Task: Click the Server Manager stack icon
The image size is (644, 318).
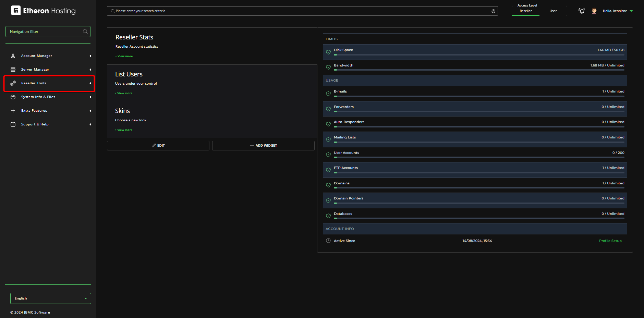Action: [x=13, y=70]
